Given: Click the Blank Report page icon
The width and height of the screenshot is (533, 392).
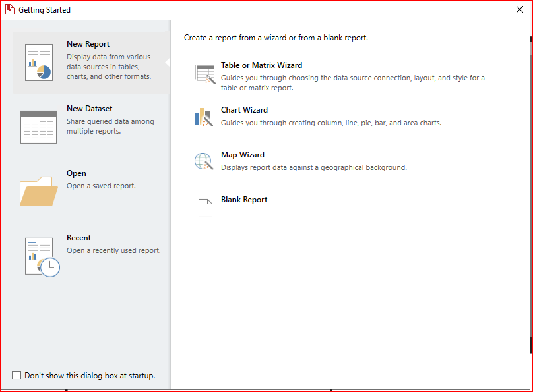Looking at the screenshot, I should pyautogui.click(x=205, y=208).
